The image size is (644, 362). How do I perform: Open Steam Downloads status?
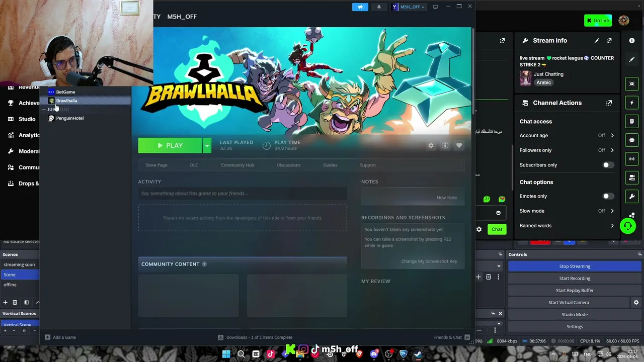pos(255,337)
